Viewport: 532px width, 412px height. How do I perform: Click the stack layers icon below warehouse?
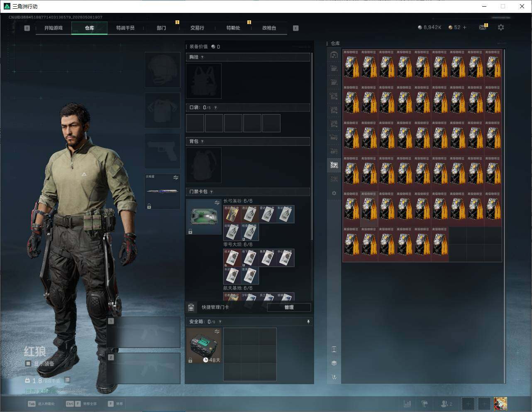[334, 363]
